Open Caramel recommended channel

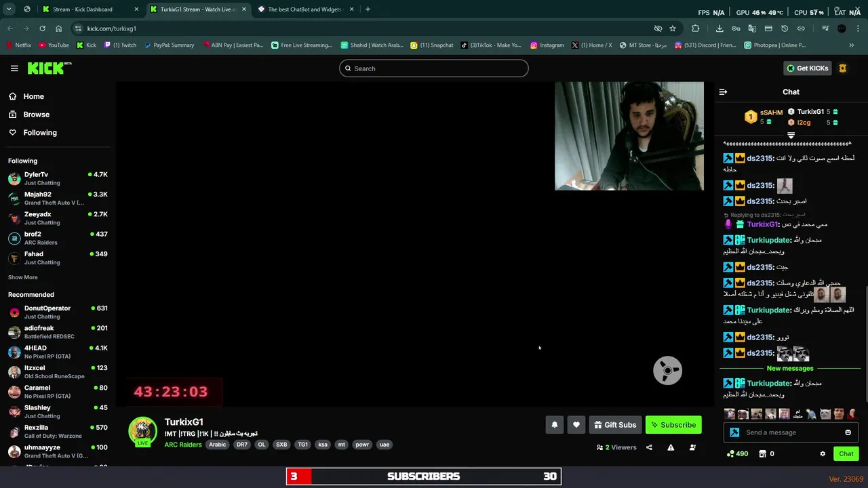tap(58, 392)
